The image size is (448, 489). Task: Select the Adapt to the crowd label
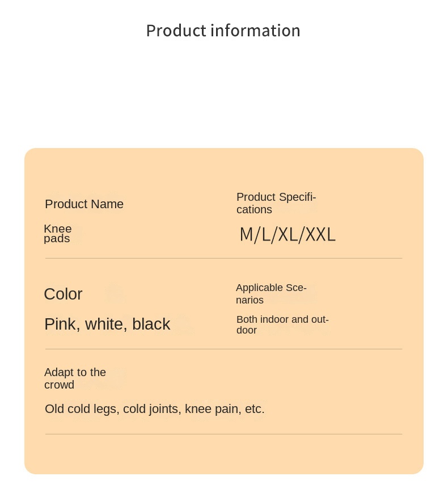(x=75, y=378)
